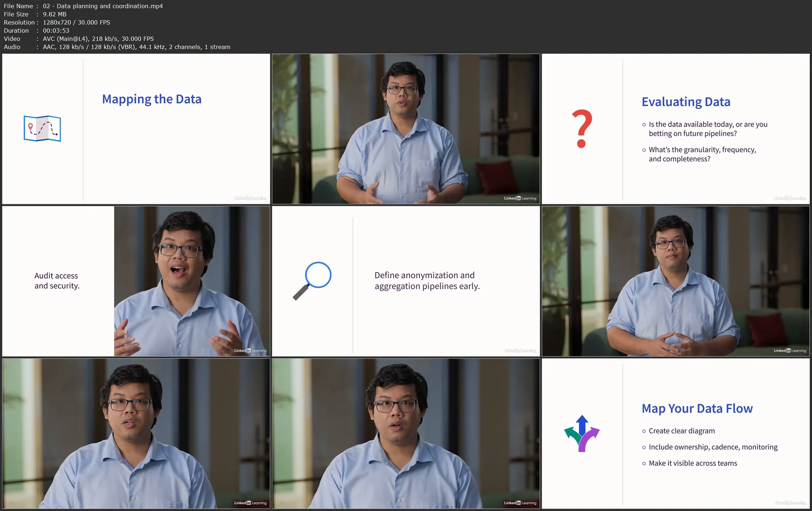Image resolution: width=812 pixels, height=511 pixels.
Task: Click LinkedIn Learning logo in hands-clasped frame
Action: pyautogui.click(x=790, y=350)
